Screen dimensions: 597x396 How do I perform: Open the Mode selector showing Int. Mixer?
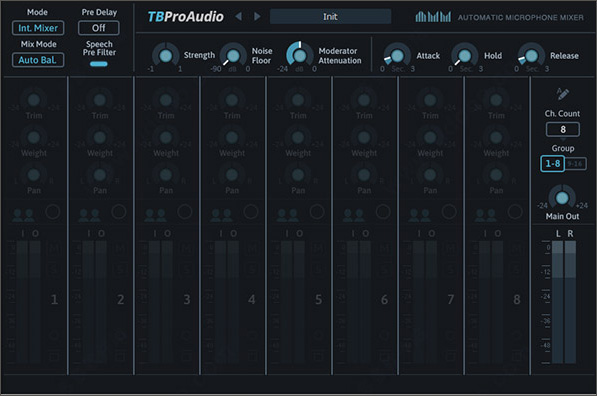[38, 28]
